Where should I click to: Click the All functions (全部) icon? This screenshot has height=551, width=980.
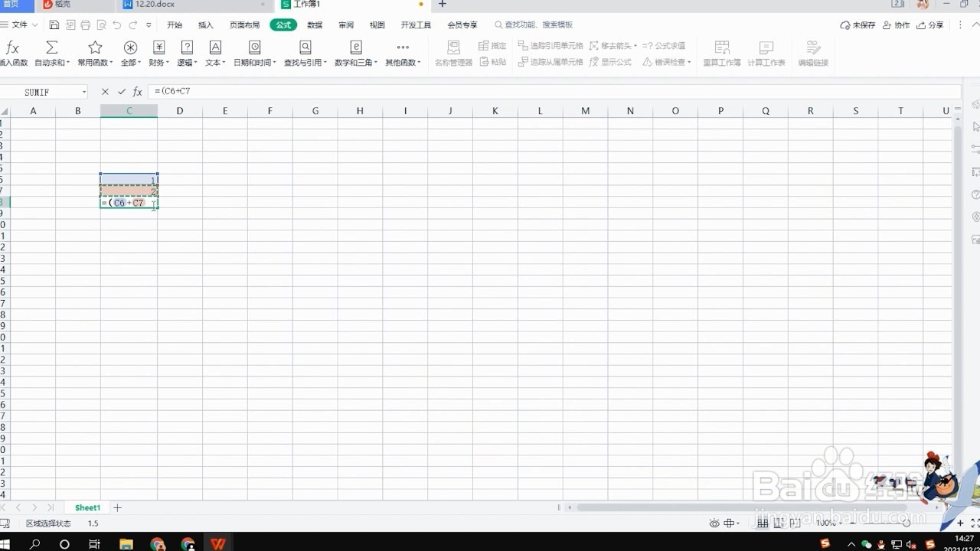click(x=130, y=47)
